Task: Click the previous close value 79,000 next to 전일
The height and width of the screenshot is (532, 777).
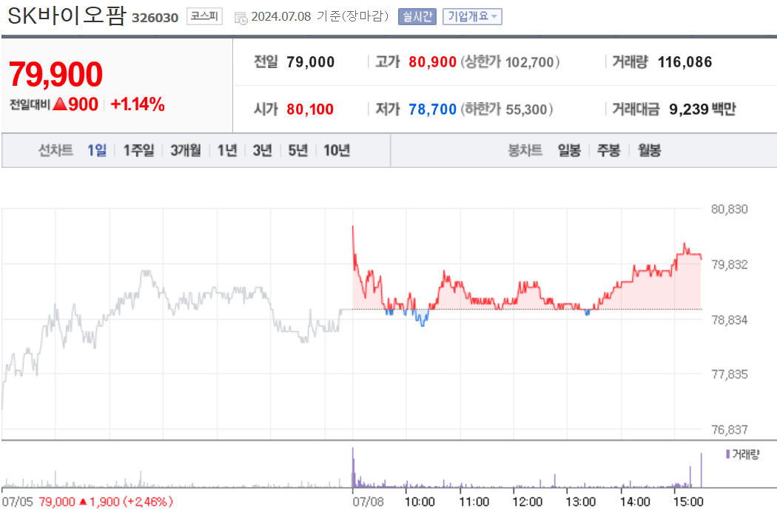Action: coord(310,62)
